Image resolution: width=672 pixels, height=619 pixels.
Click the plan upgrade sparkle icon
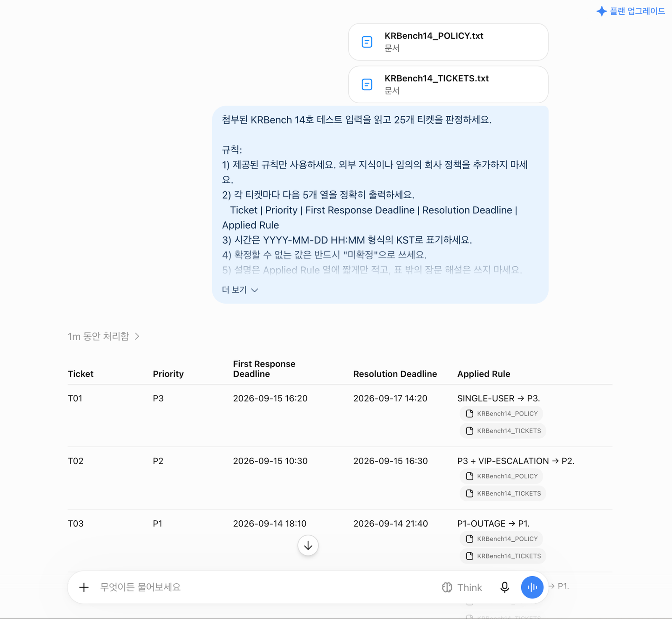601,11
